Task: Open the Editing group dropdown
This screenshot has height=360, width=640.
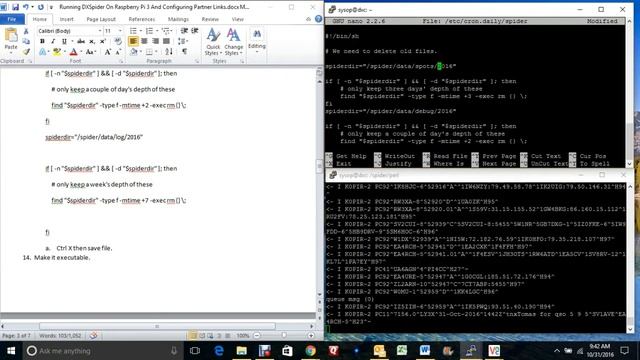Action: click(257, 41)
